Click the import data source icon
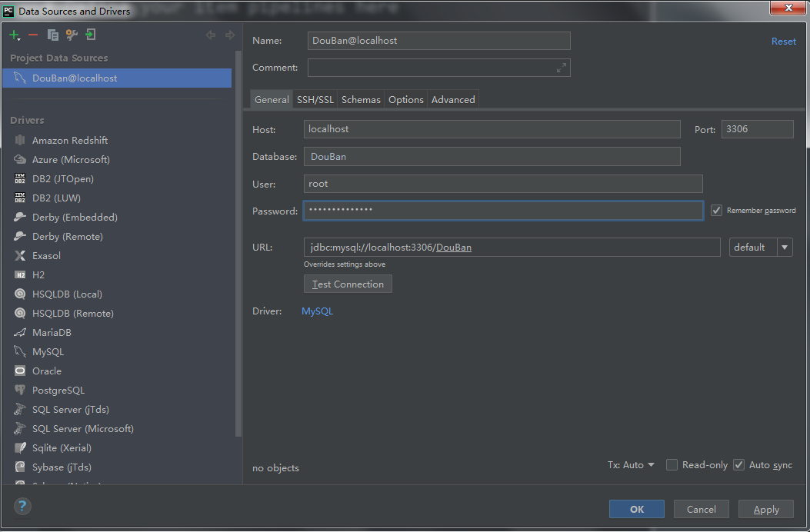 91,35
